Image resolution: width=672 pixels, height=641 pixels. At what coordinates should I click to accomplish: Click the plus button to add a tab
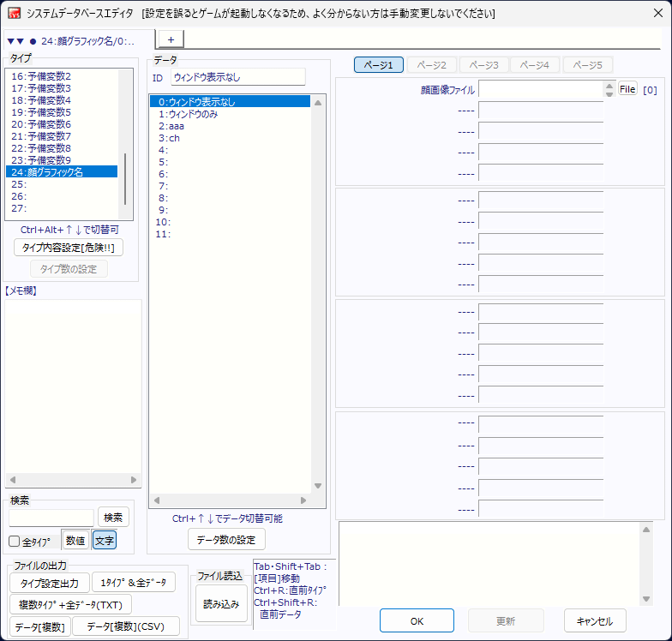coord(170,39)
